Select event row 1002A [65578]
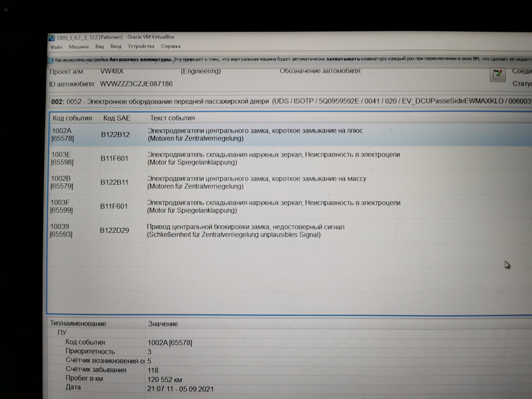This screenshot has width=532, height=399. (x=291, y=135)
